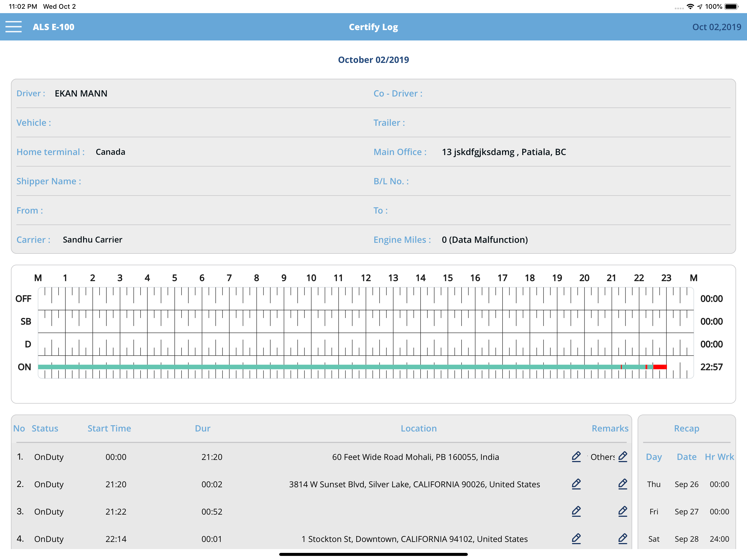The image size is (747, 560).
Task: Select the B/L No. field
Action: click(x=552, y=181)
